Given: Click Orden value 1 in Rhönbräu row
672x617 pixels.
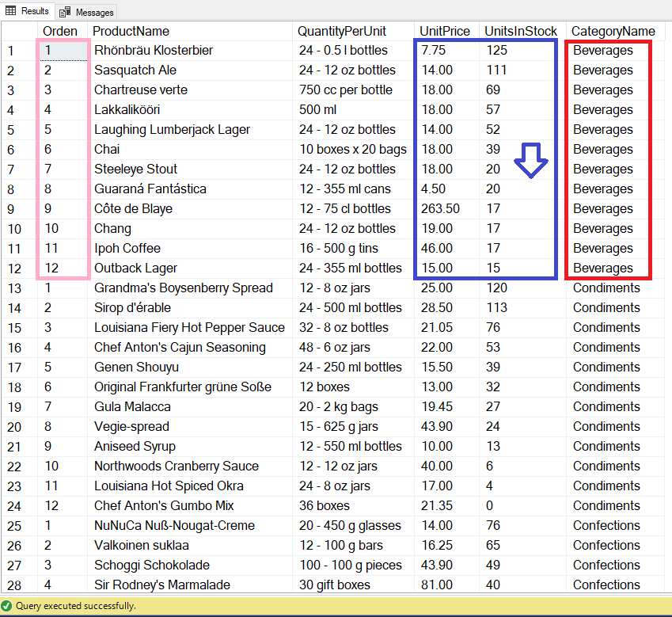Looking at the screenshot, I should [63, 51].
